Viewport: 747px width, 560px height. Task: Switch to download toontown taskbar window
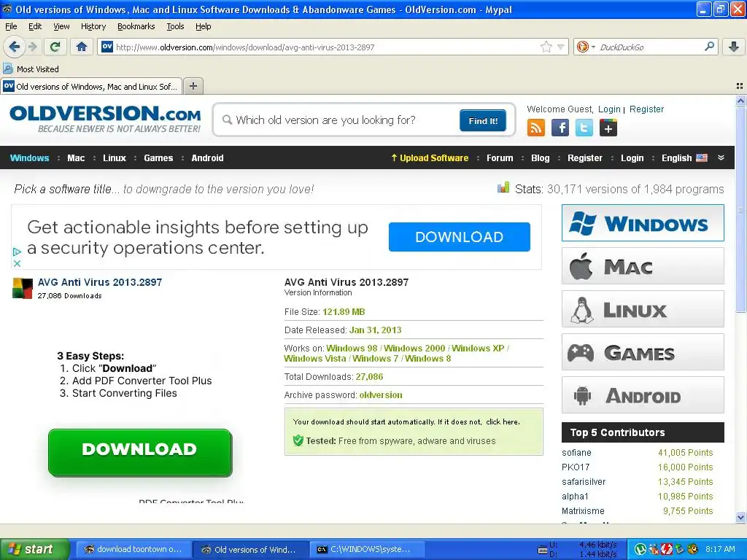(x=133, y=549)
